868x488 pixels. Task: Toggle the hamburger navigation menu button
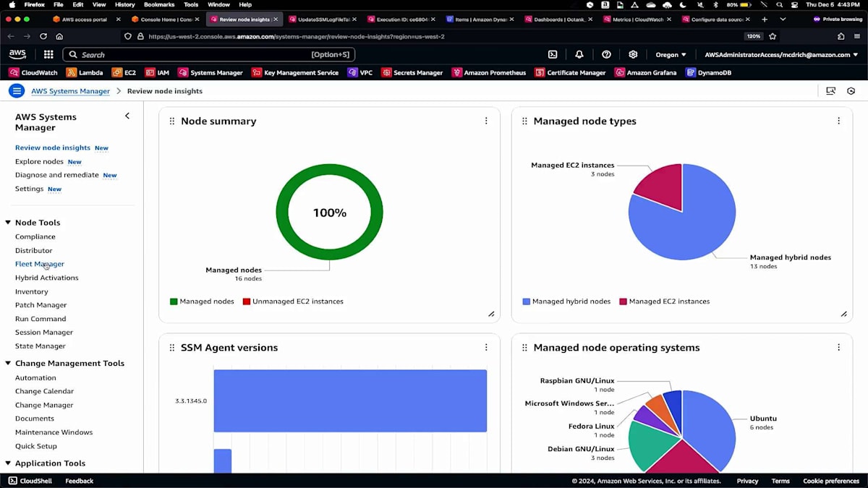[x=16, y=91]
